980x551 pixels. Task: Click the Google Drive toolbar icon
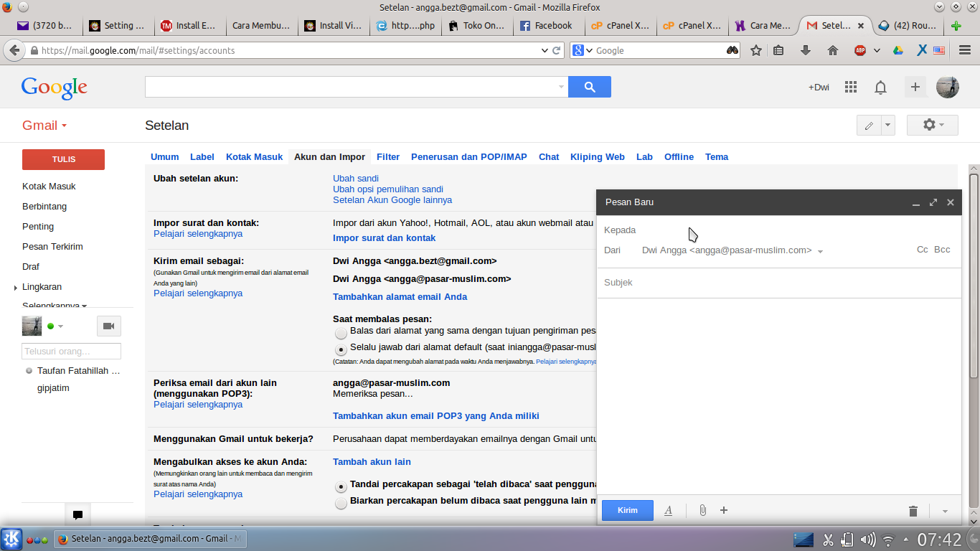click(x=898, y=50)
